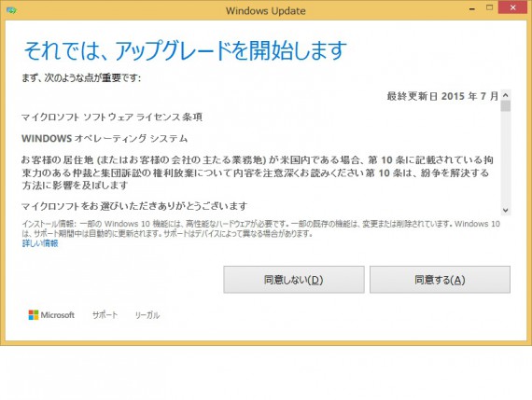Click the license scrollbar down arrow
Screen dimensions: 532x400
tap(506, 210)
